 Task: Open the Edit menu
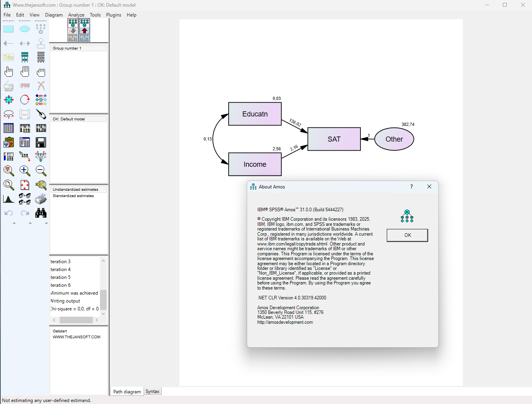point(20,15)
